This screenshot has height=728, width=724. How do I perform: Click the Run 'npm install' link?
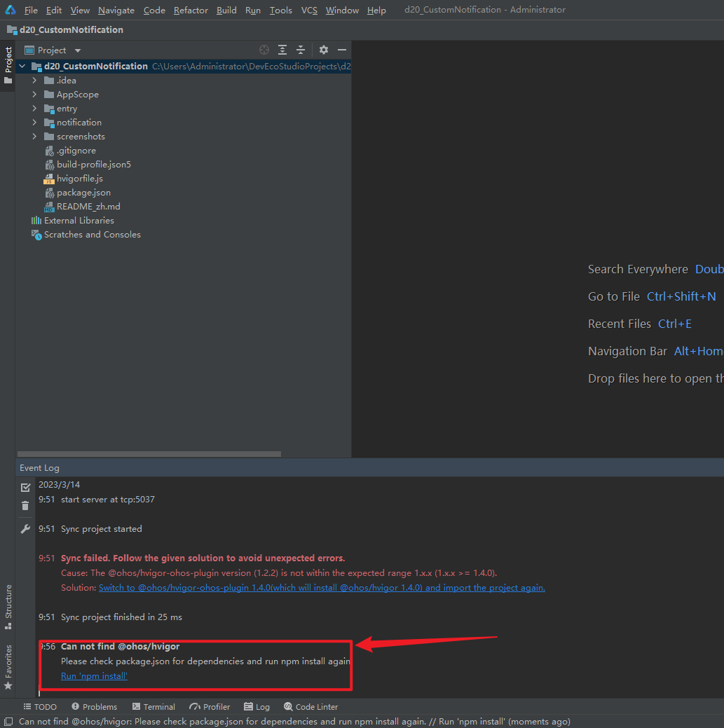coord(94,676)
